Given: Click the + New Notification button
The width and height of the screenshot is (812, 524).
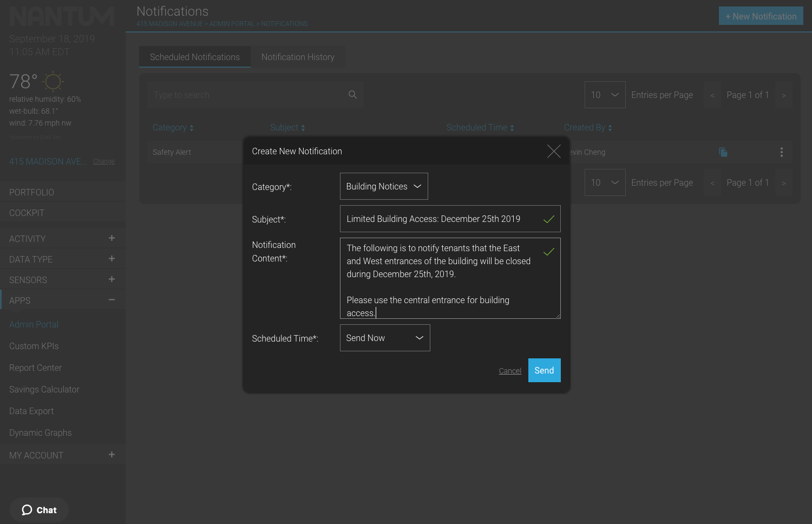Looking at the screenshot, I should (x=761, y=16).
